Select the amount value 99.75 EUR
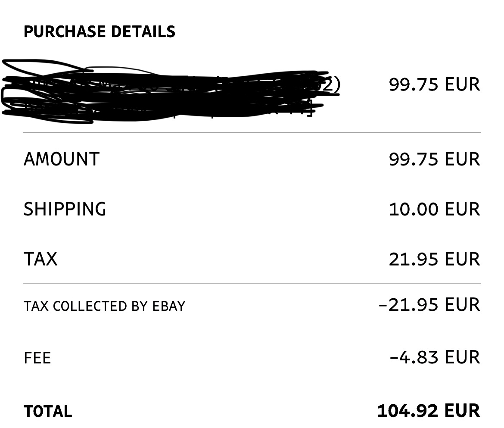The image size is (504, 428). (x=434, y=159)
